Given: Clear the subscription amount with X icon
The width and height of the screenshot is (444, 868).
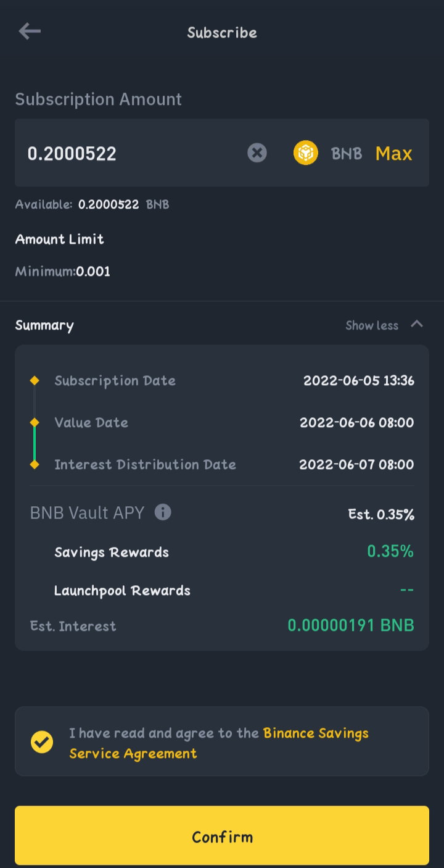Looking at the screenshot, I should (257, 152).
